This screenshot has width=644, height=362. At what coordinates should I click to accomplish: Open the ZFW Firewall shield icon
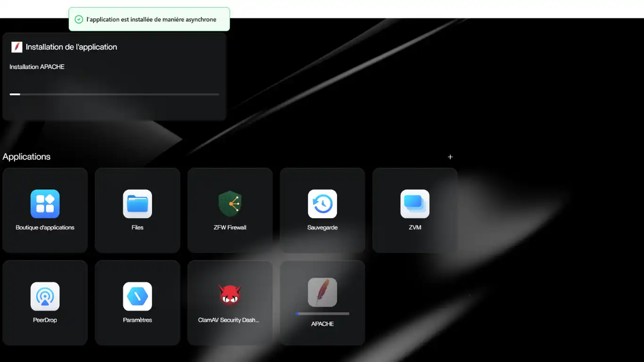[x=230, y=204]
